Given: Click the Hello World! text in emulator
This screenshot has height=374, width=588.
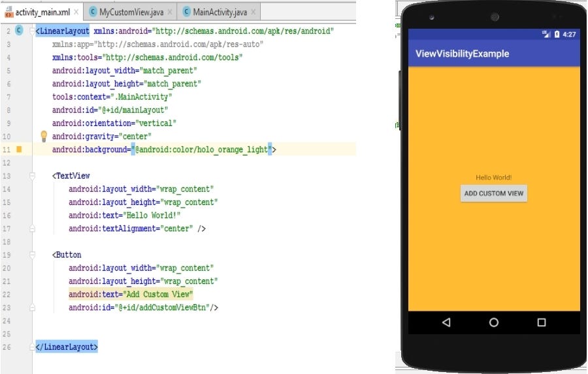Looking at the screenshot, I should (493, 178).
